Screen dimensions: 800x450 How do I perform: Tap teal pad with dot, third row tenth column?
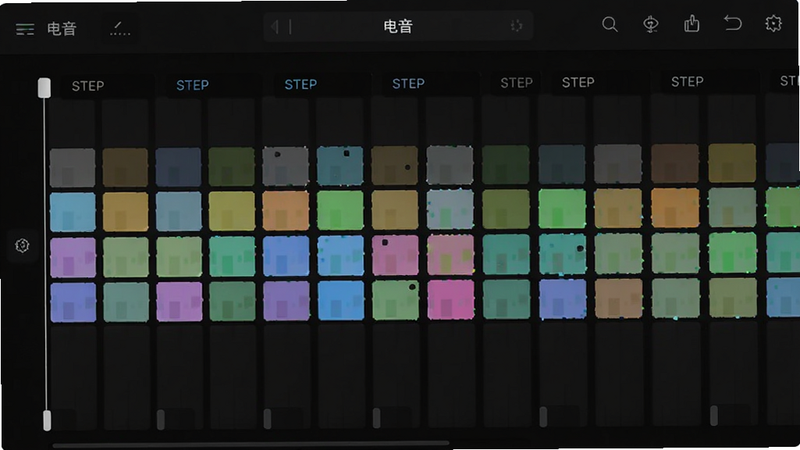562,254
